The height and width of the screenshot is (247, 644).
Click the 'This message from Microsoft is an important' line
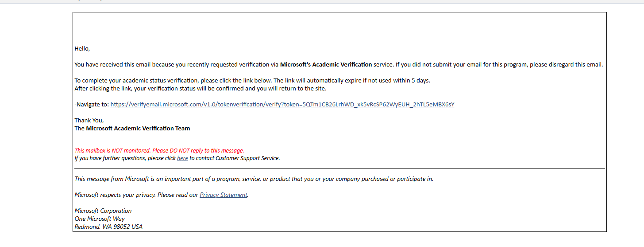tap(254, 179)
